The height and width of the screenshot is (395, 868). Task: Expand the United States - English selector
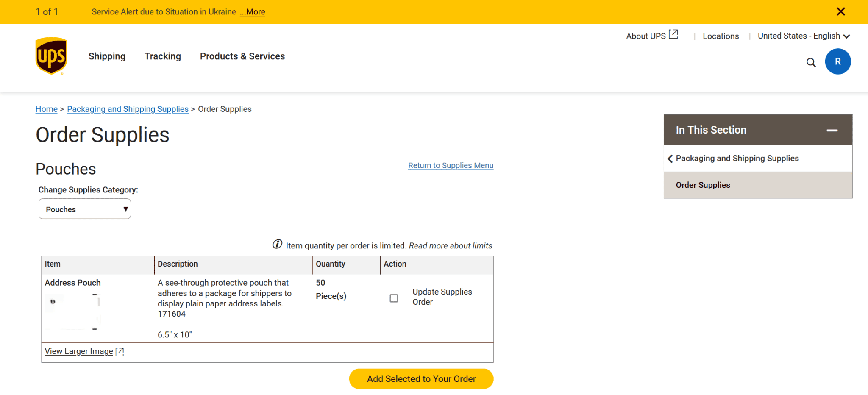tap(847, 36)
